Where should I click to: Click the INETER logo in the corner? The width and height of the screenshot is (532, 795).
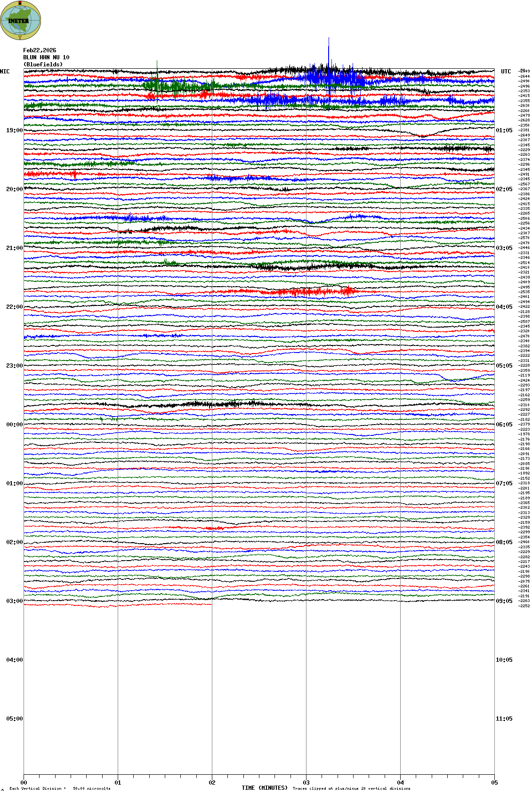pyautogui.click(x=20, y=20)
